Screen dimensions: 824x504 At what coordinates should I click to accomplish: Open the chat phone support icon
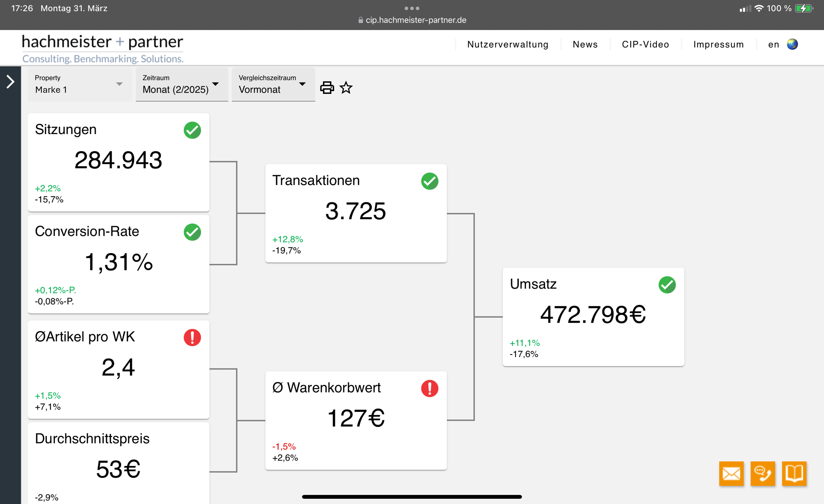point(762,473)
